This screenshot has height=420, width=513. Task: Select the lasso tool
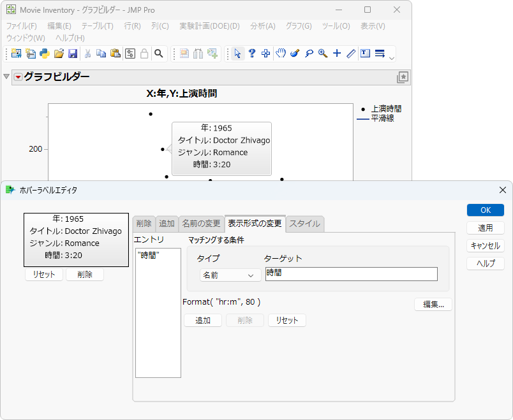pos(309,54)
